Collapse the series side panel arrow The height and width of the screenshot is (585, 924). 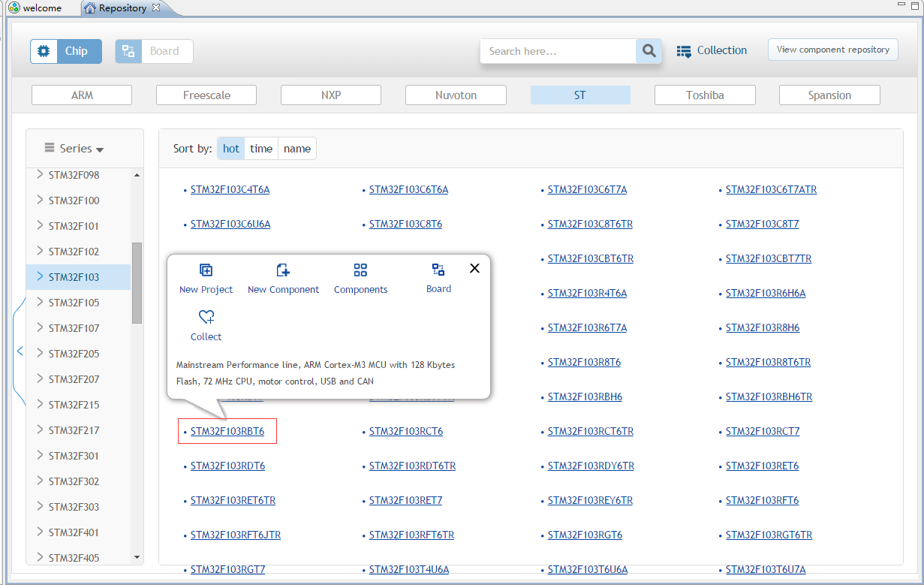(x=20, y=351)
